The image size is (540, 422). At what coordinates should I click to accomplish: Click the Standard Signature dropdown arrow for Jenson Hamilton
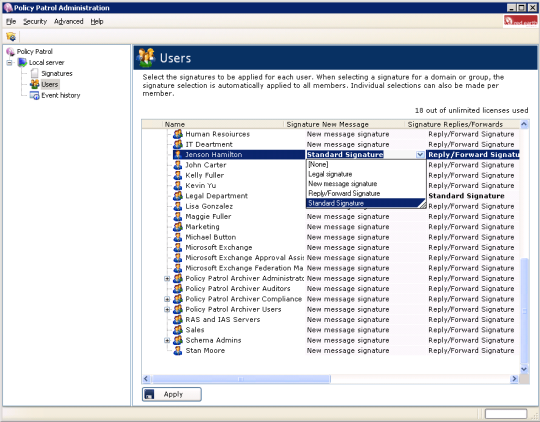(x=420, y=155)
